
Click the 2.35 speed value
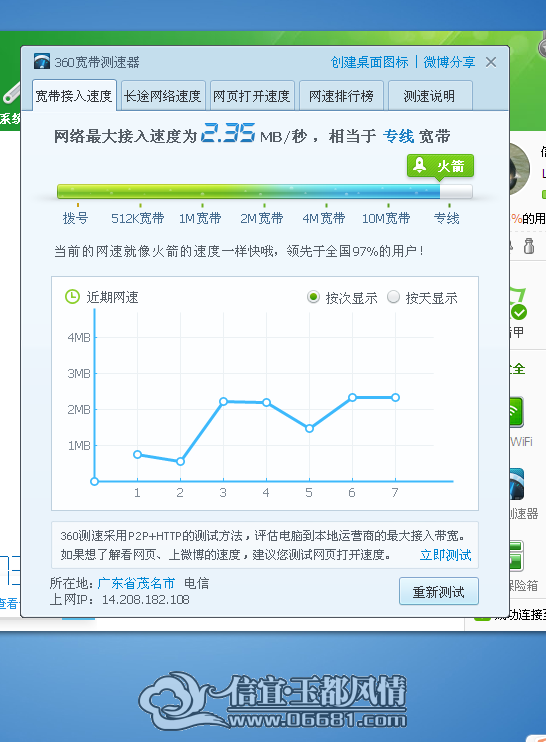coord(228,132)
